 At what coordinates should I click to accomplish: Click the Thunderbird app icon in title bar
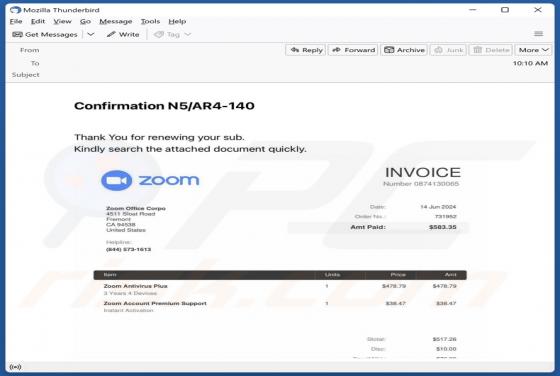(x=15, y=10)
